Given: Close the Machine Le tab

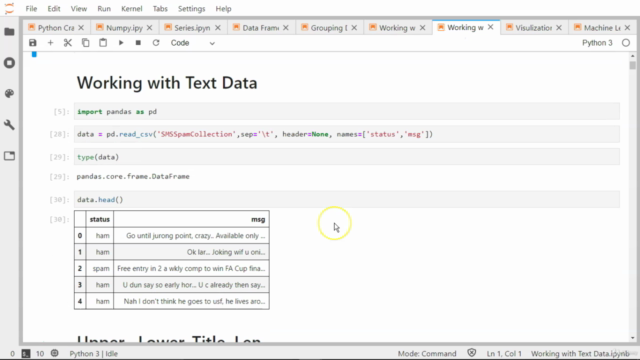Looking at the screenshot, I should click(627, 28).
